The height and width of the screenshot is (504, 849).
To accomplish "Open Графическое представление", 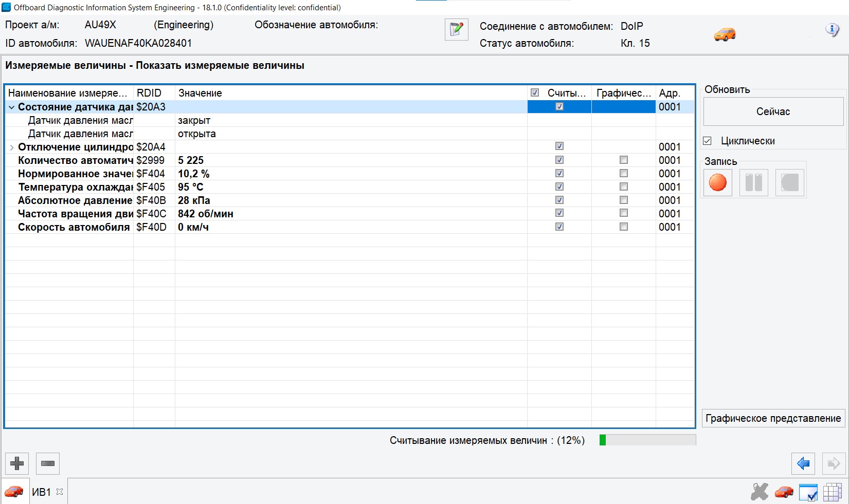I will [773, 418].
